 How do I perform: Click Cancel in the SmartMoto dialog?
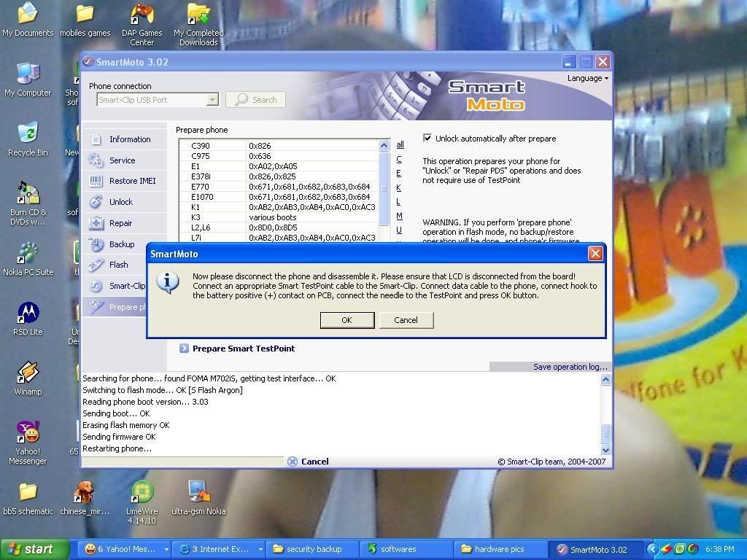pos(406,320)
